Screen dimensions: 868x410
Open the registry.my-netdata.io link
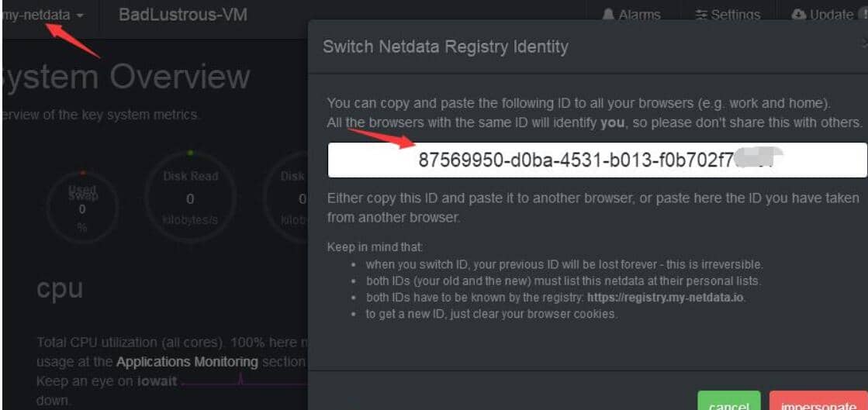pos(666,297)
